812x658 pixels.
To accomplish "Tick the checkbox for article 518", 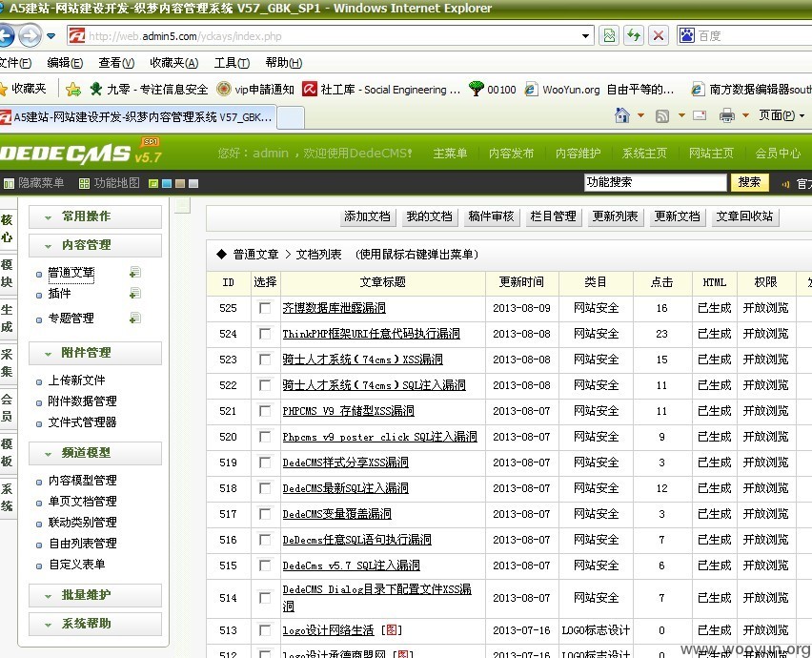I will [265, 488].
